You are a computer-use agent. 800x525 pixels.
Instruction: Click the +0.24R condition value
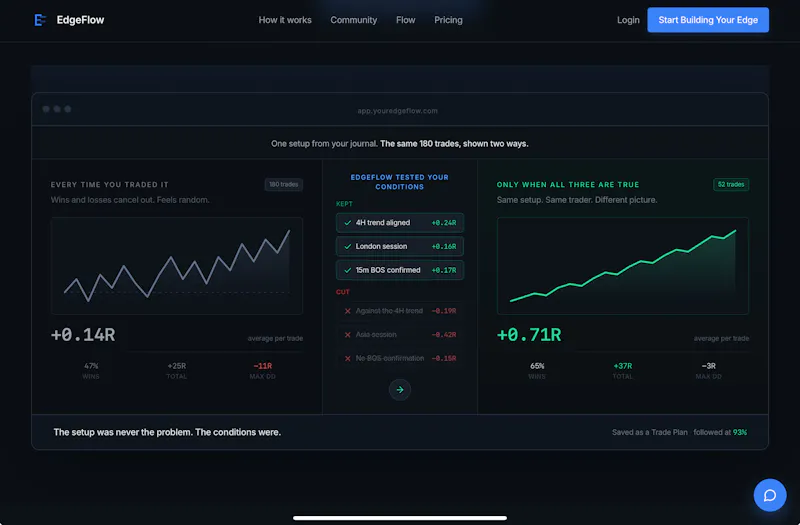click(443, 223)
